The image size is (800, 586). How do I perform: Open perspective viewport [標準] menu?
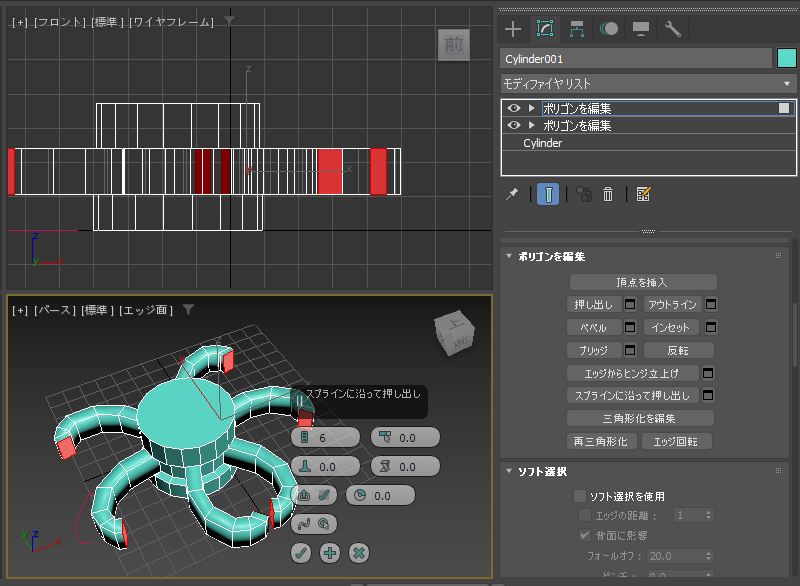pyautogui.click(x=97, y=310)
